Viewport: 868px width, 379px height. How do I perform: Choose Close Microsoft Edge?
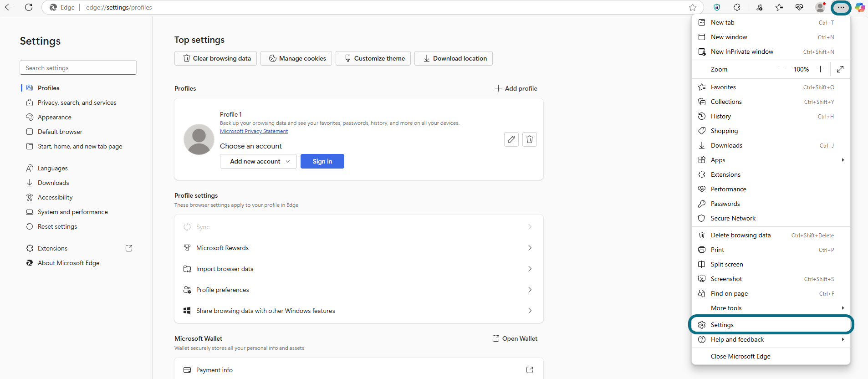pos(771,356)
